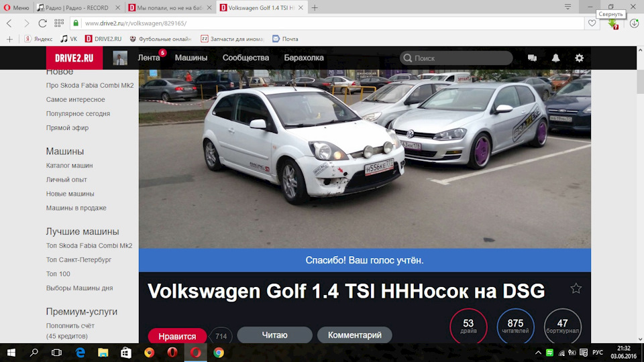
Task: Open Пополнить счёт link
Action: pos(70,326)
